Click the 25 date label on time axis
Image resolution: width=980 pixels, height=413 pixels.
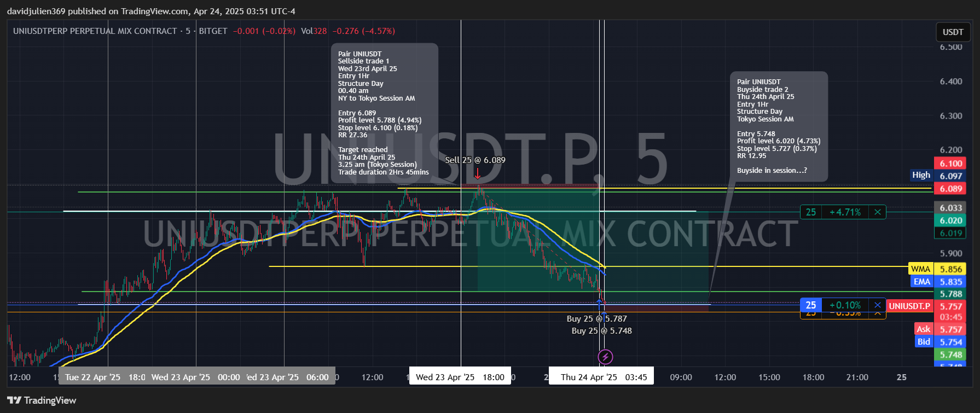901,377
